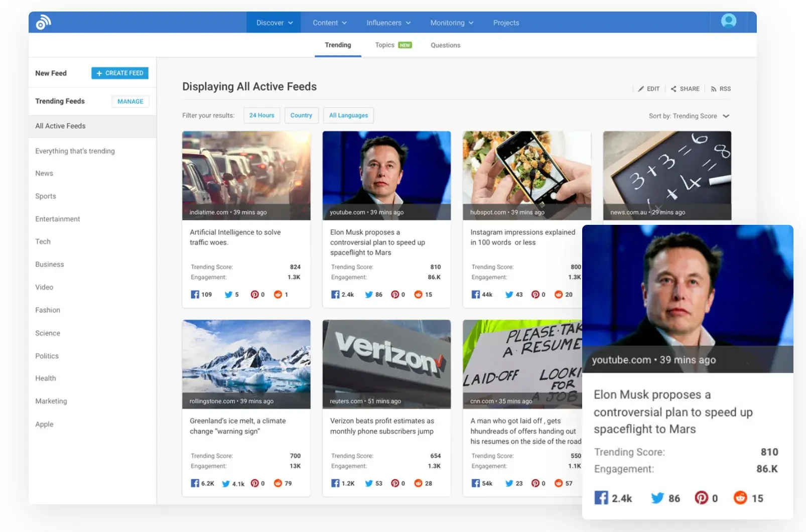806x532 pixels.
Task: Switch to the Topics tab
Action: [x=385, y=45]
